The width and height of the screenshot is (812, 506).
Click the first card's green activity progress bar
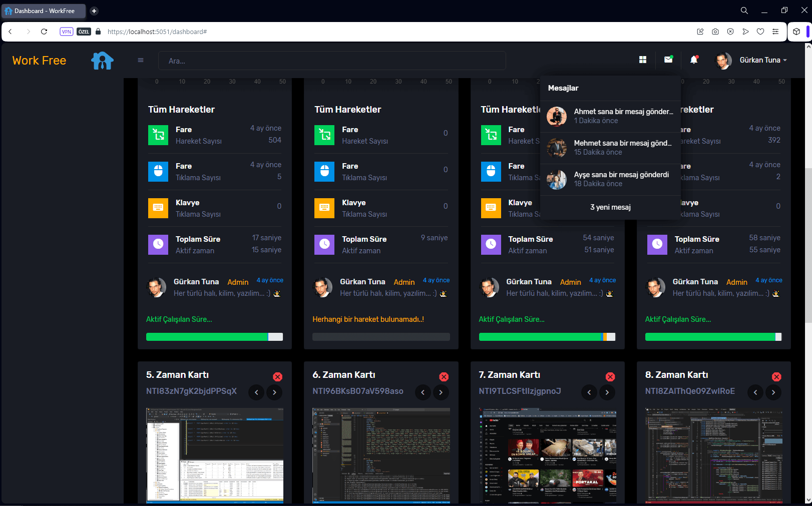coord(207,337)
